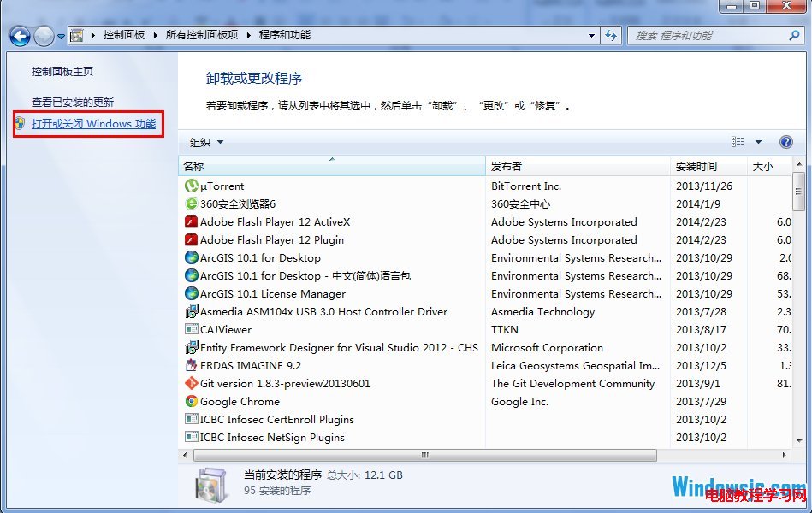Open the 组织 dropdown menu
Image resolution: width=812 pixels, height=513 pixels.
click(206, 142)
